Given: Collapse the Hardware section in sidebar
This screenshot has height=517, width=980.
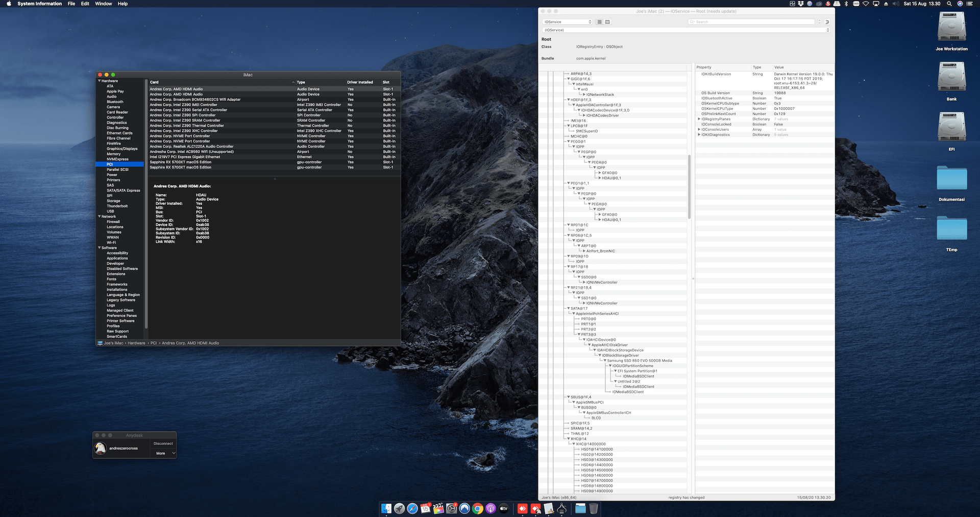Looking at the screenshot, I should click(99, 81).
